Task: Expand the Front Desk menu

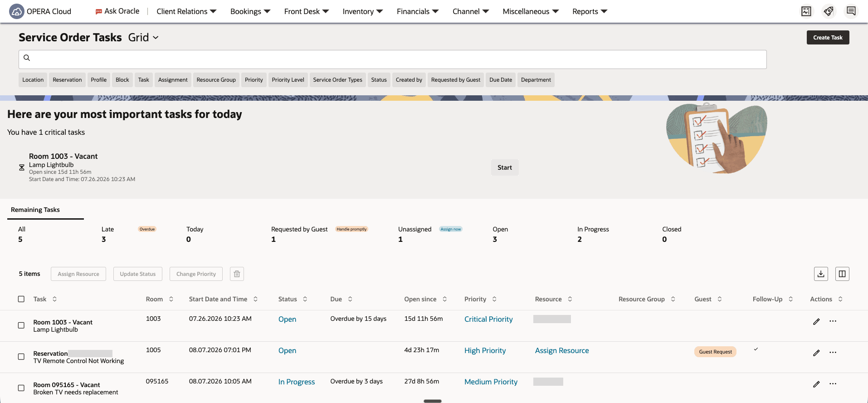Action: 307,11
